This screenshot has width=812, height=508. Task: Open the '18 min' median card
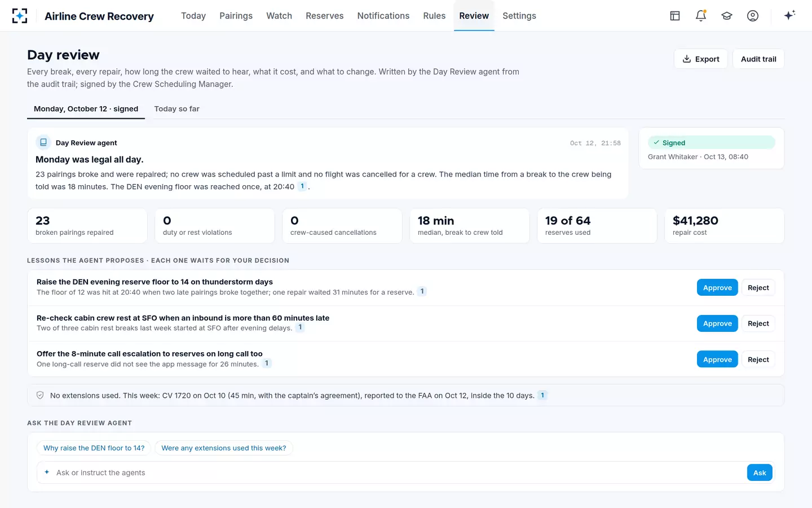coord(470,226)
